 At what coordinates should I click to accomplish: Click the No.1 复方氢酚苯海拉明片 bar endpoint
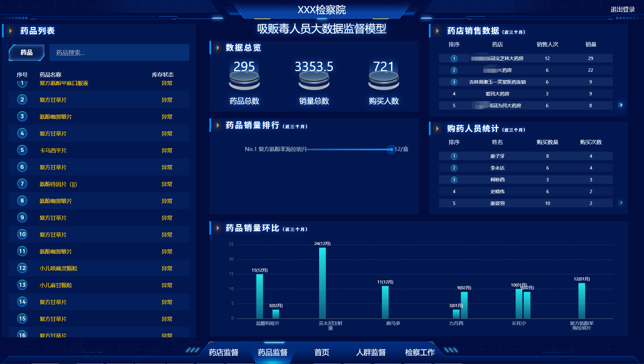391,149
